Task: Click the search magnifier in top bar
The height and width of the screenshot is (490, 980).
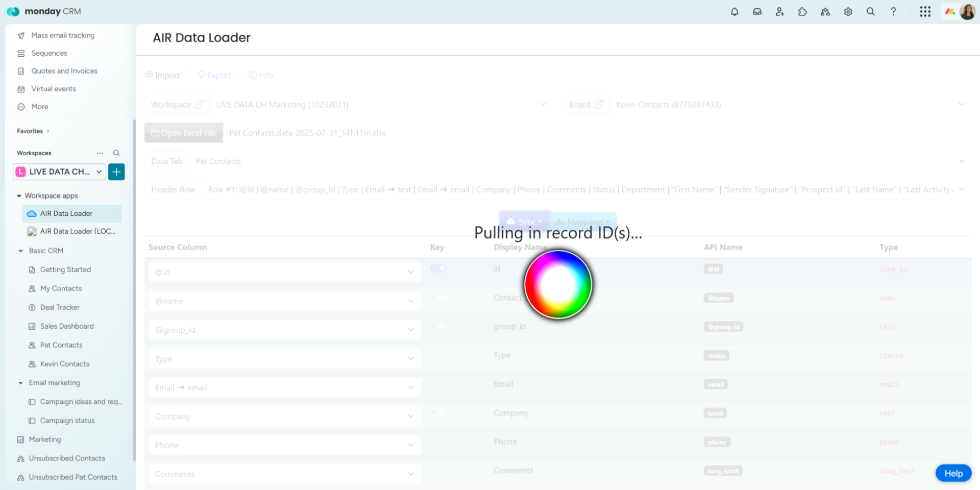Action: pos(870,12)
